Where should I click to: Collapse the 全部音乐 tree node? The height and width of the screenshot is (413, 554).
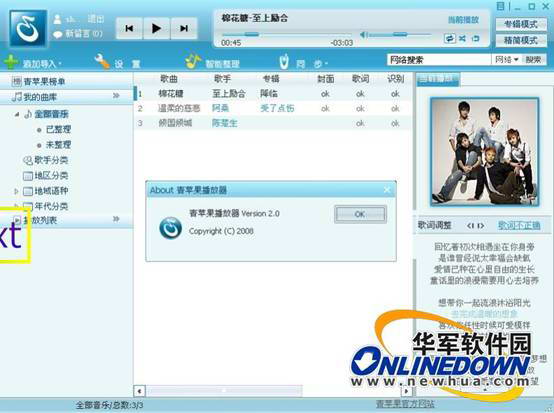[x=16, y=114]
